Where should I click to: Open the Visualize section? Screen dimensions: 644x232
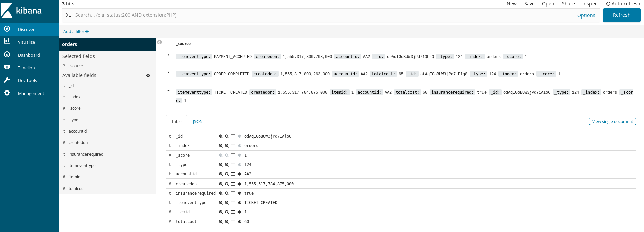(x=29, y=42)
